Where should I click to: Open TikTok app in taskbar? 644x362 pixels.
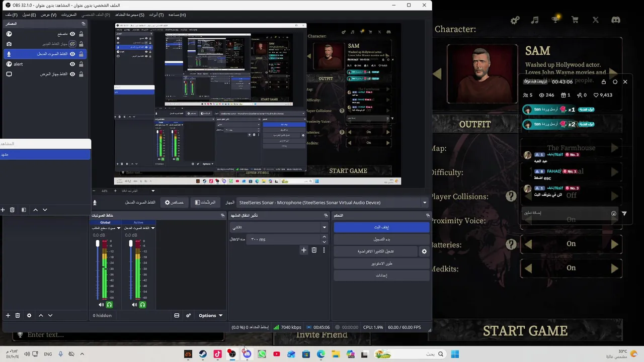pyautogui.click(x=217, y=354)
